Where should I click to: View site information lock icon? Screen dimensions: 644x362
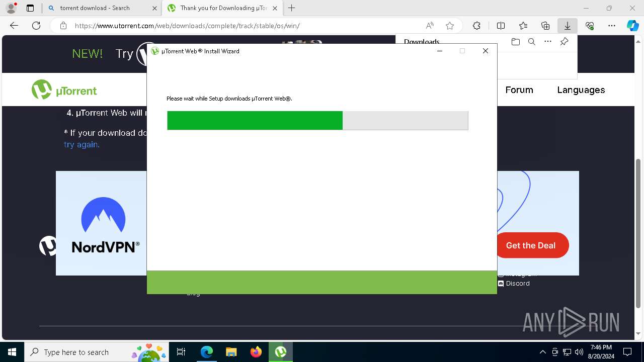coord(63,26)
